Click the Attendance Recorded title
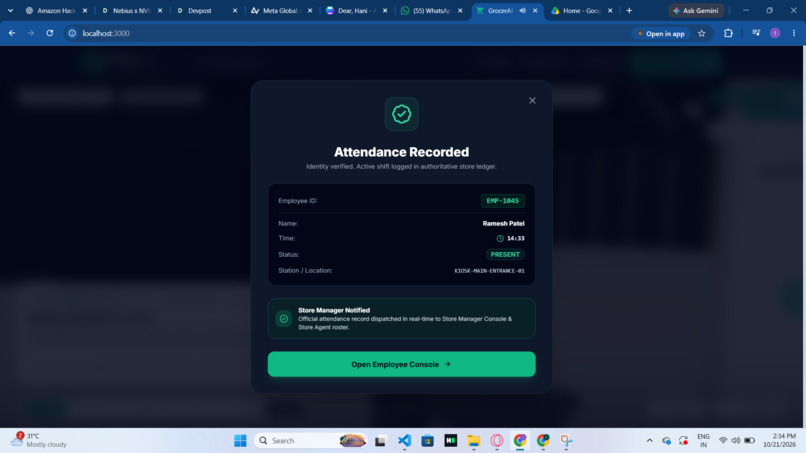This screenshot has width=806, height=453. point(401,152)
